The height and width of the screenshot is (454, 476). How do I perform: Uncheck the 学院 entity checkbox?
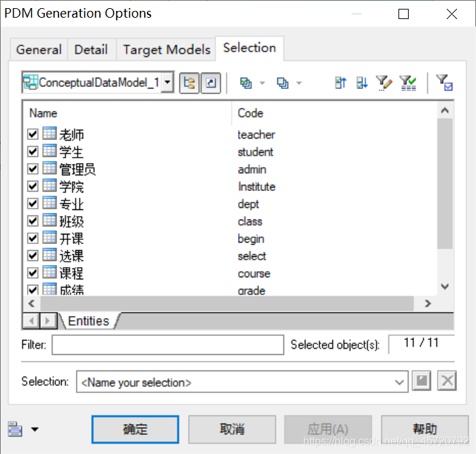[x=33, y=186]
